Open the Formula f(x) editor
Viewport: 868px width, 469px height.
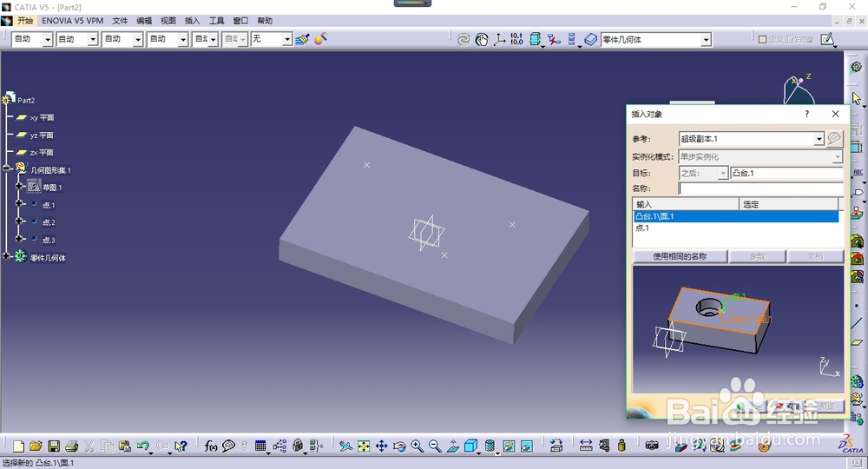210,446
